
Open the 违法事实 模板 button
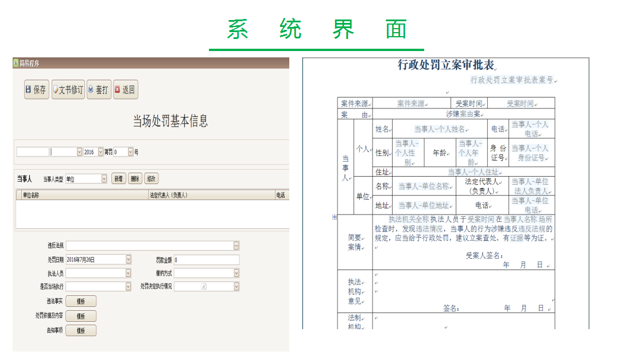pos(81,301)
